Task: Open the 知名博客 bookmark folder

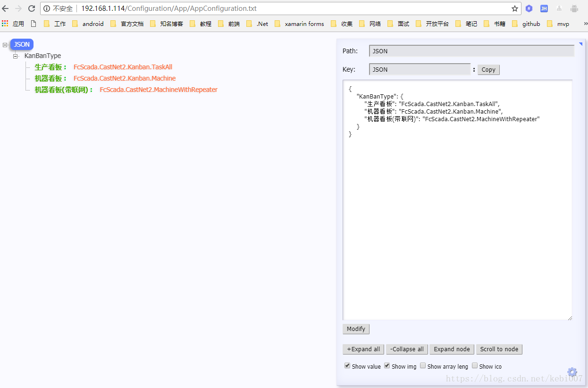Action: coord(166,24)
